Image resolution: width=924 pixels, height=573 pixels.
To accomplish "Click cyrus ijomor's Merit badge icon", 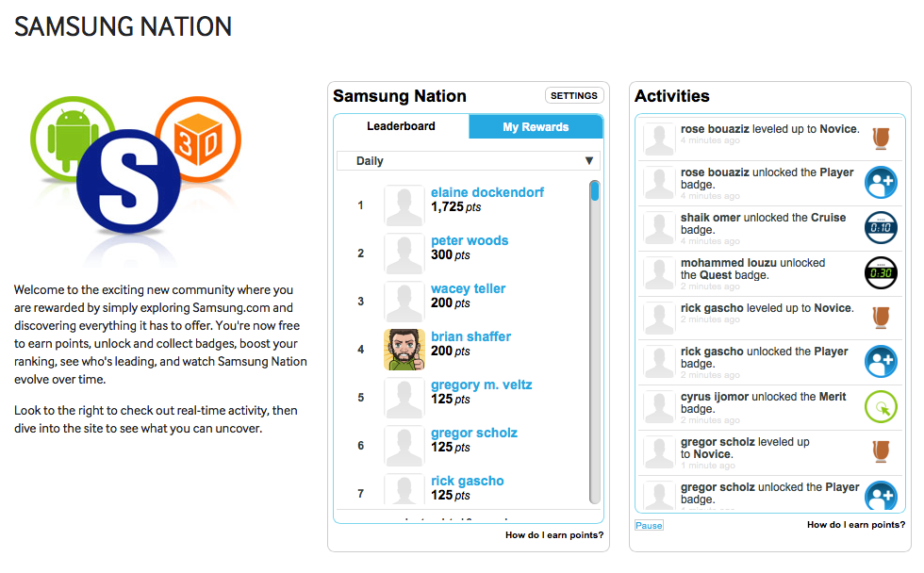I will click(881, 407).
